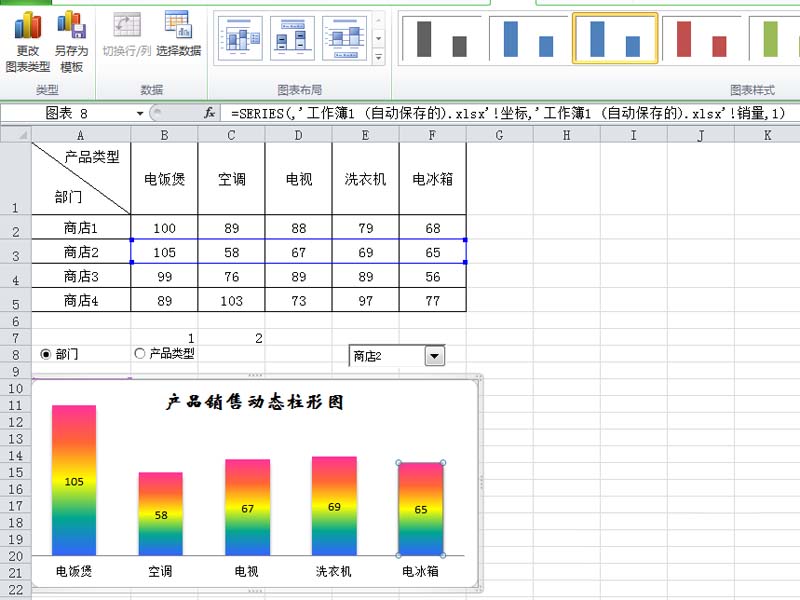Click the chart title 产品销售动态柱形图
Screen dimensions: 800x600
(254, 402)
